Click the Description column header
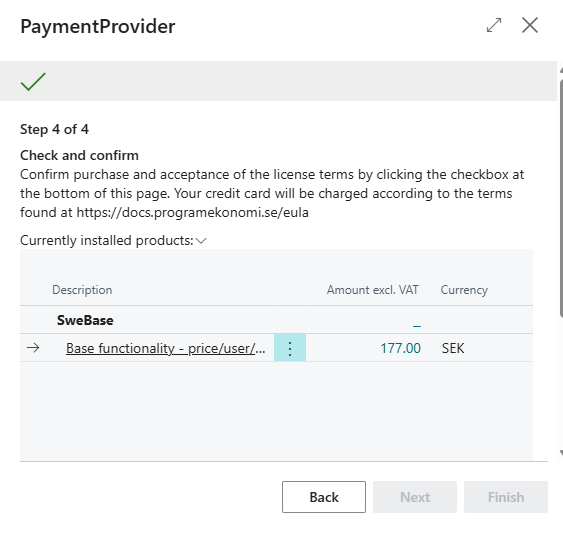Image resolution: width=563 pixels, height=535 pixels. [x=82, y=290]
